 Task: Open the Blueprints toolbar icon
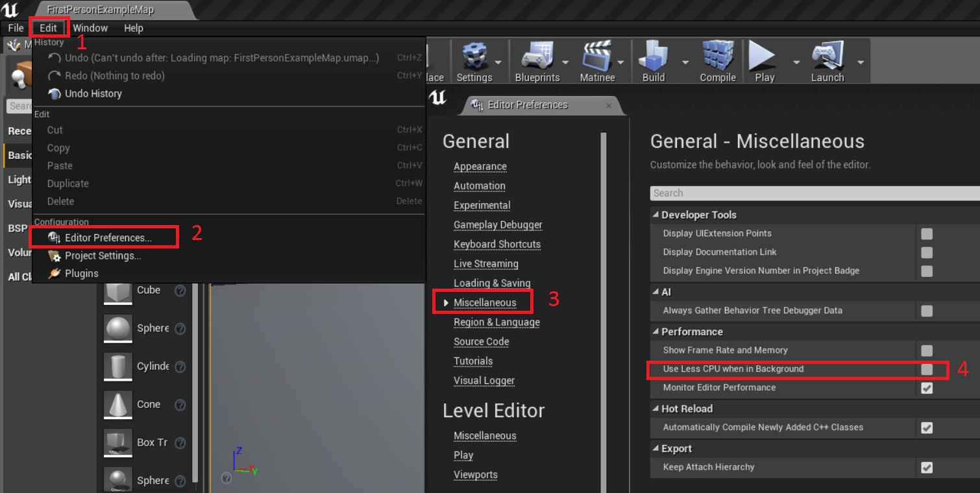[537, 57]
